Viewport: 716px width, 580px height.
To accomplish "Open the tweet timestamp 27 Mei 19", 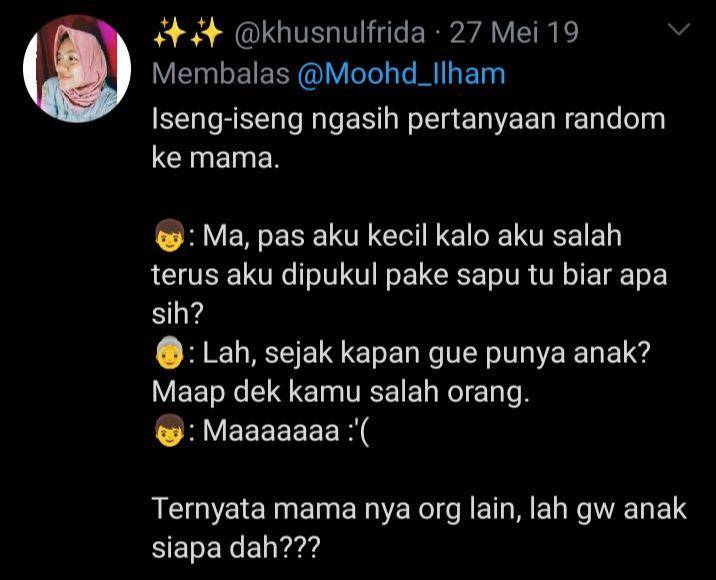I will (x=514, y=32).
